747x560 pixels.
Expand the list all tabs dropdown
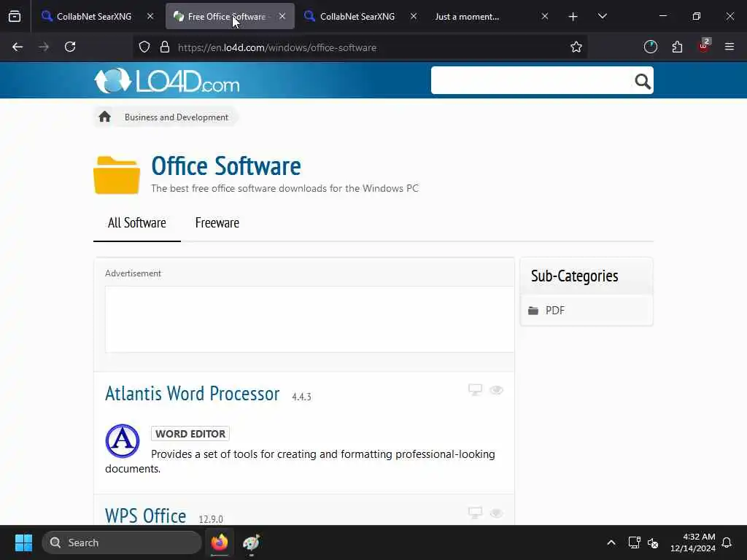(602, 17)
